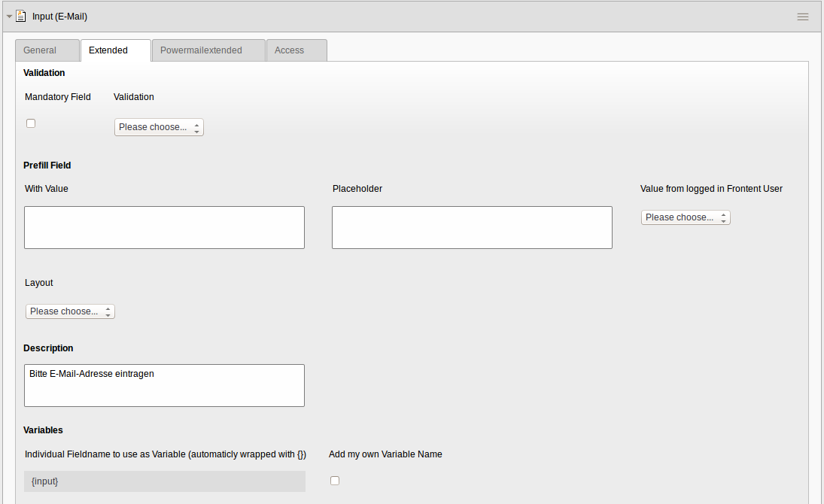Image resolution: width=824 pixels, height=504 pixels.
Task: Click the Prefill Field section heading
Action: 47,165
